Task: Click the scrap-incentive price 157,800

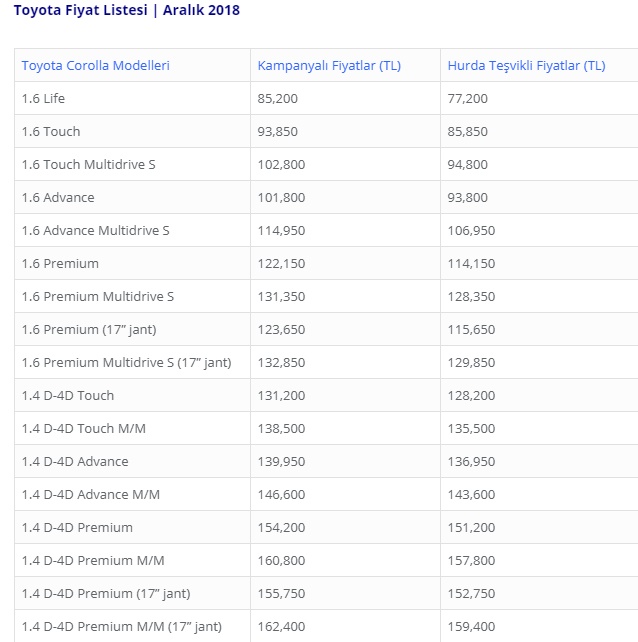Action: (x=471, y=561)
